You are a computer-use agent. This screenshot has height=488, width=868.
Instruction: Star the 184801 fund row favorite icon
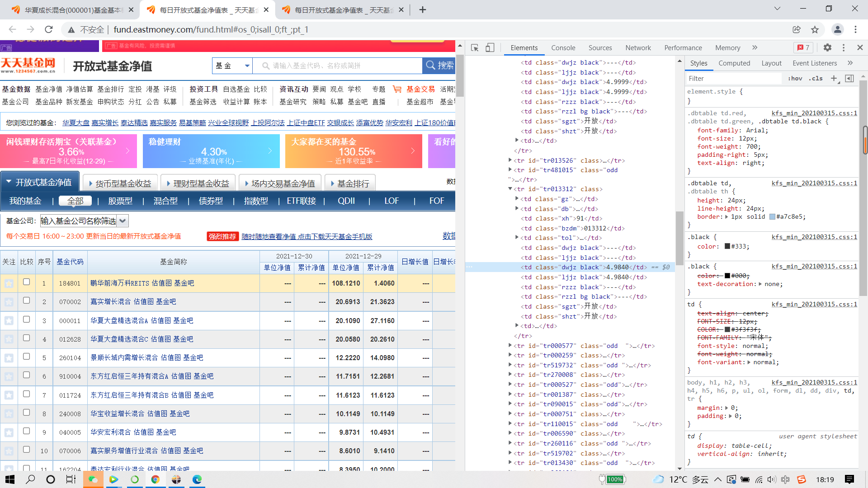point(9,283)
